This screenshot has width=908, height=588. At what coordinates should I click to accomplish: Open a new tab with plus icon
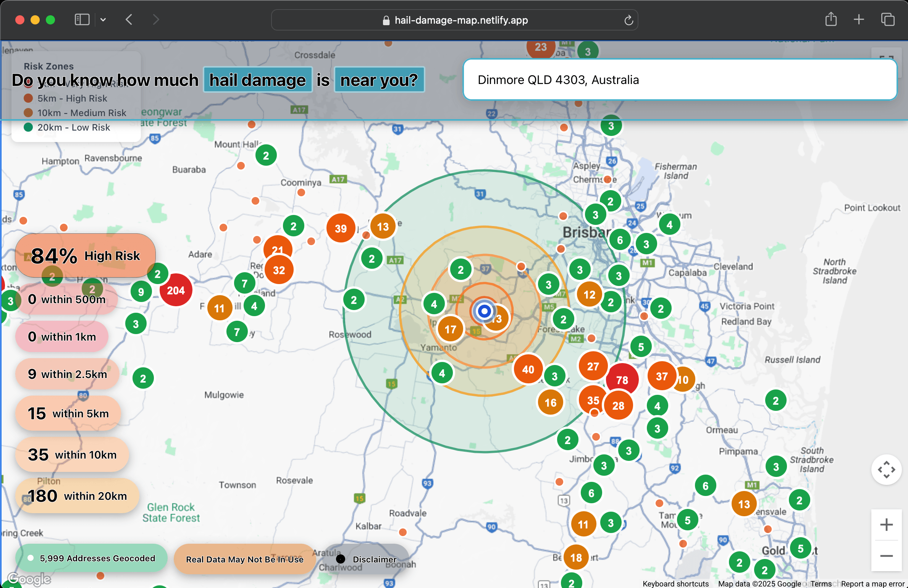click(x=859, y=19)
